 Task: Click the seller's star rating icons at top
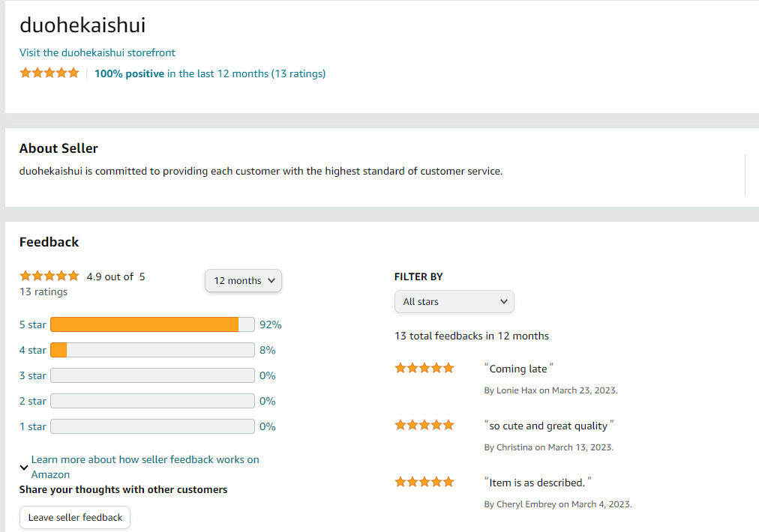click(49, 73)
